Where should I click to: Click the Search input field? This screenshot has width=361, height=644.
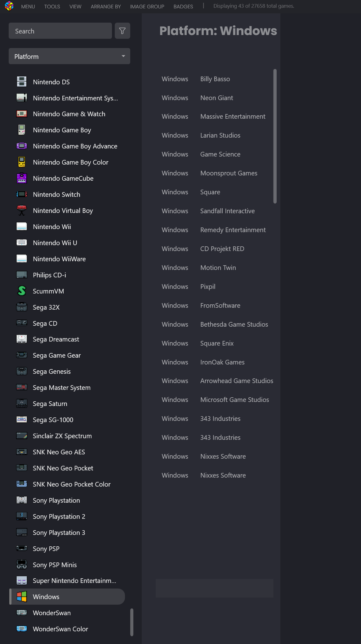tap(60, 31)
